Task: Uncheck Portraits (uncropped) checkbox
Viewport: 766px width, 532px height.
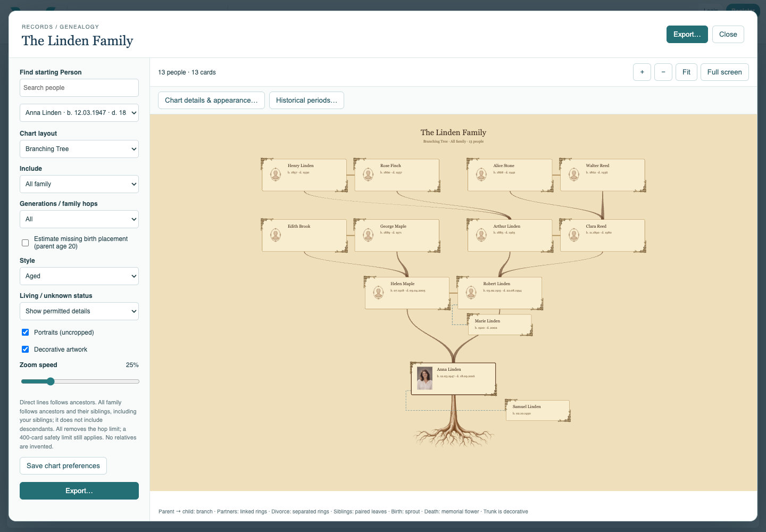Action: coord(25,332)
